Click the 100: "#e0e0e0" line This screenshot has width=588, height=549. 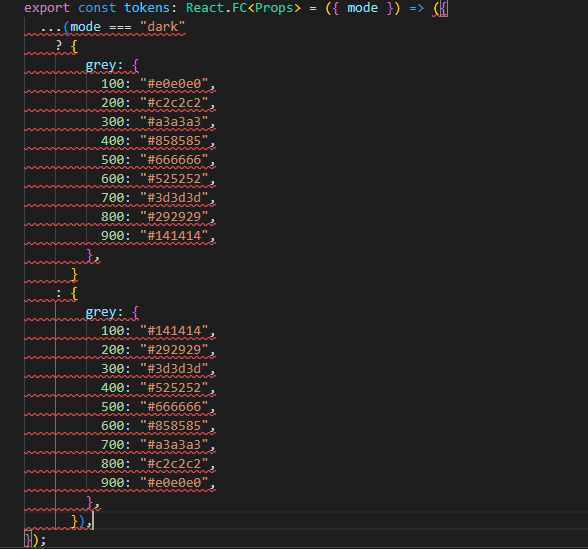(x=158, y=84)
